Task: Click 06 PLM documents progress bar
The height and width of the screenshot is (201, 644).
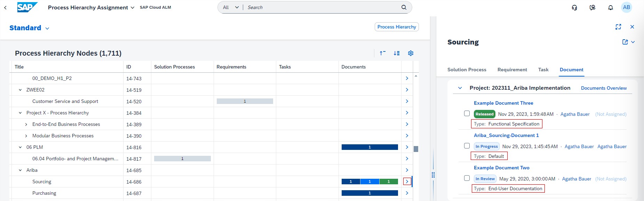Action: pyautogui.click(x=369, y=147)
